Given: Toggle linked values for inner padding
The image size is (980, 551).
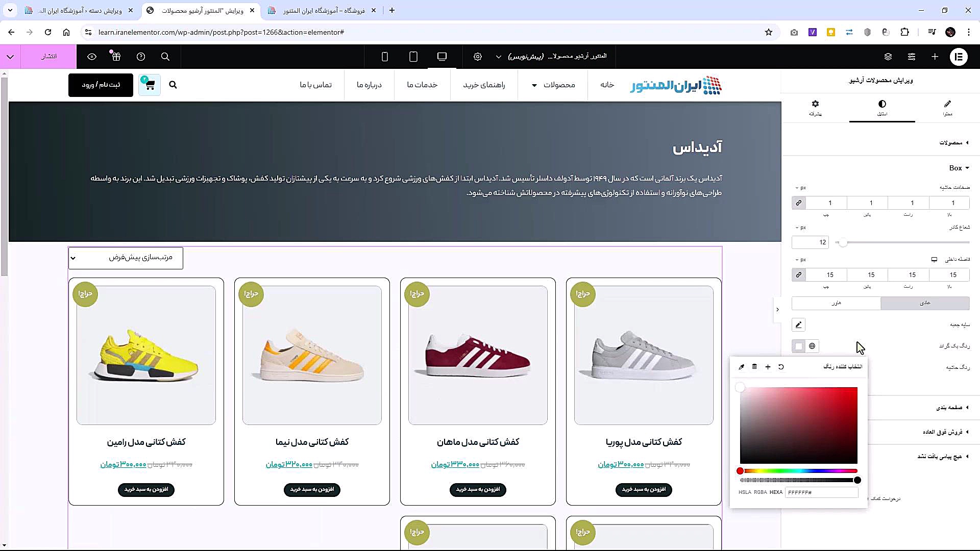Looking at the screenshot, I should (x=799, y=275).
